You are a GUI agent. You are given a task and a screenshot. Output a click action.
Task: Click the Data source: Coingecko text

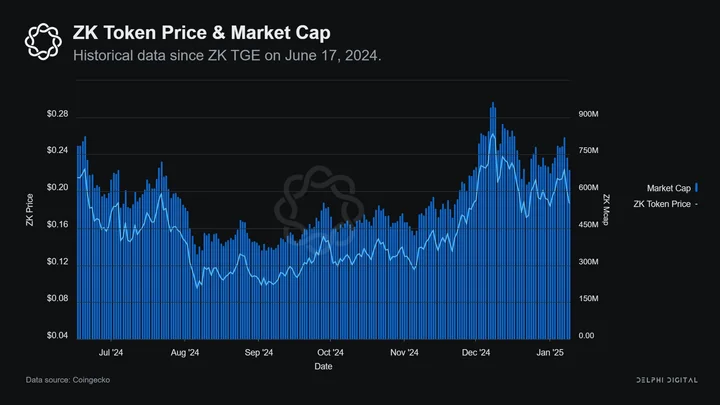[x=68, y=380]
